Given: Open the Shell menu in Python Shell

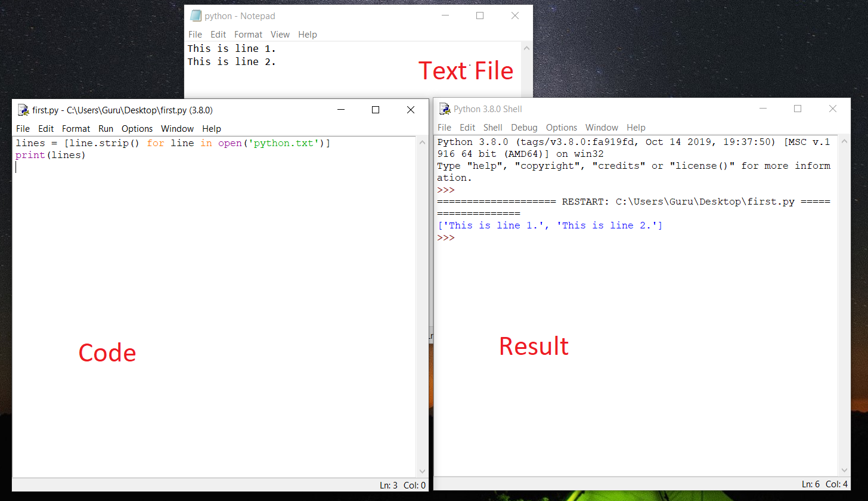Looking at the screenshot, I should tap(493, 127).
